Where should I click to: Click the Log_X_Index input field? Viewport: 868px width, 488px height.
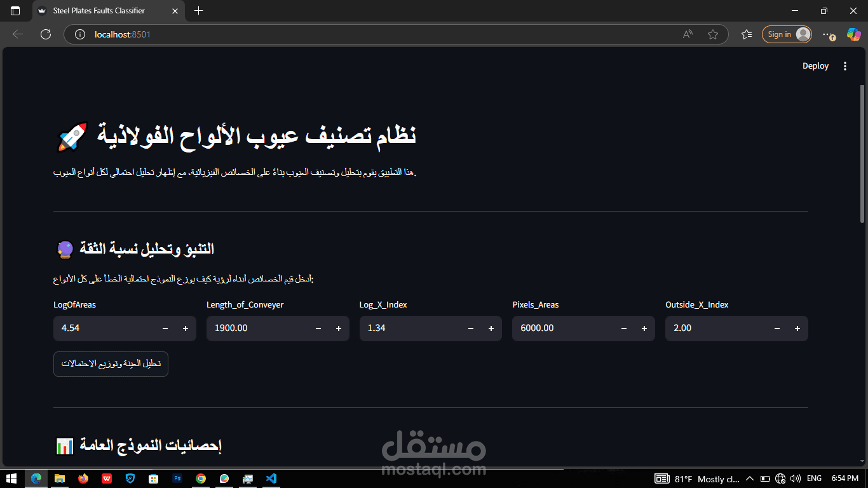407,329
